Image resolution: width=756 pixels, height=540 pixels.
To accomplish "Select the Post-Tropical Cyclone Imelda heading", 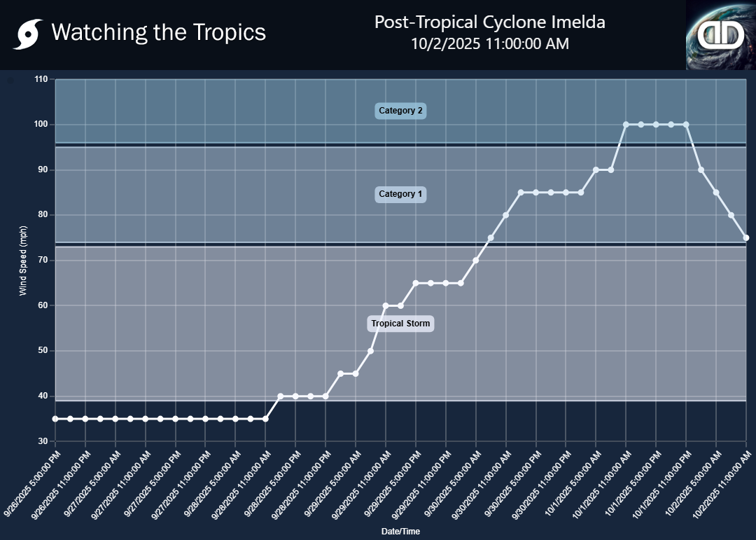I will pos(489,22).
